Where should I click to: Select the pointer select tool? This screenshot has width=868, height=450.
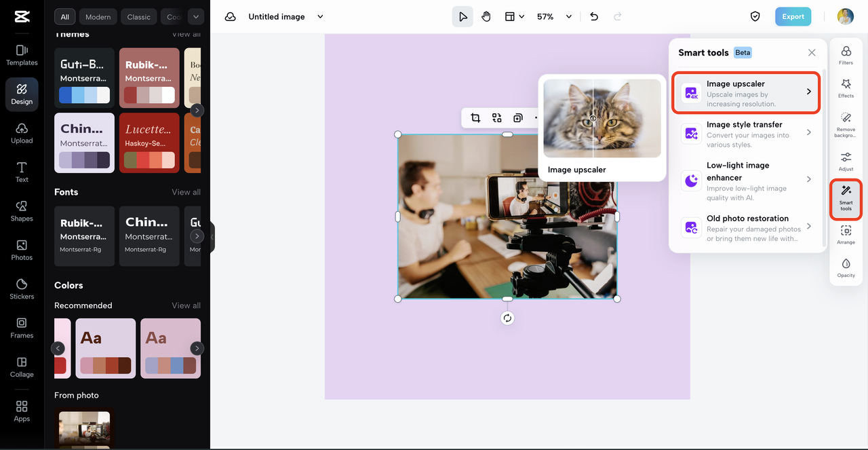(462, 17)
